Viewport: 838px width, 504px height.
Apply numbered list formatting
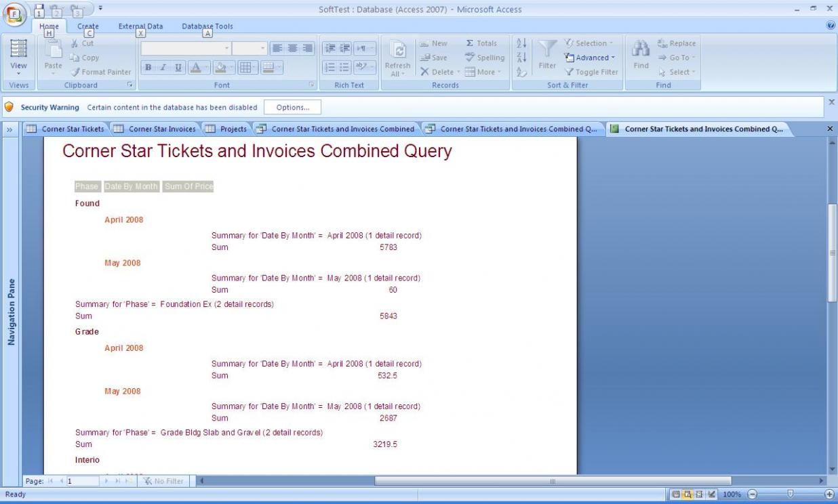(x=330, y=67)
